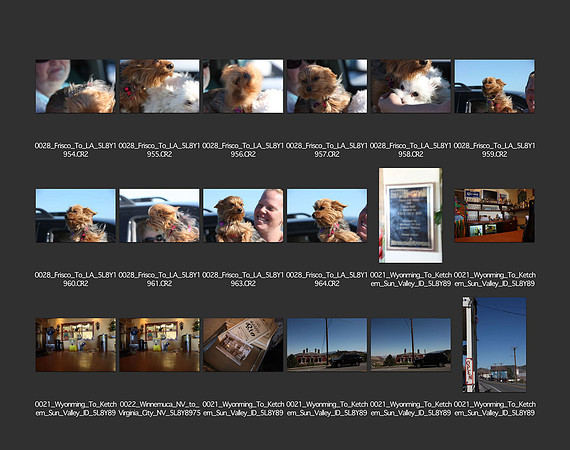Select the bar shelves photo with Corona sign

click(x=494, y=216)
